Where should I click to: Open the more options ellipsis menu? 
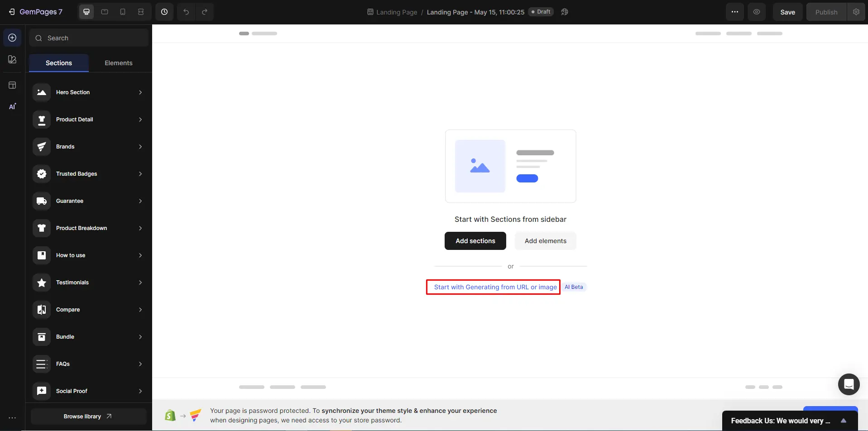[734, 12]
